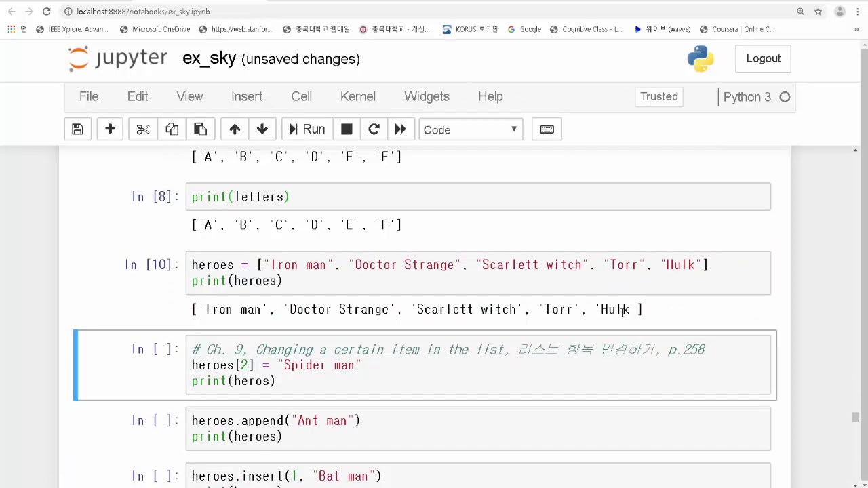Cut selected cells with scissors icon
Viewport: 868px width, 488px height.
coord(142,129)
